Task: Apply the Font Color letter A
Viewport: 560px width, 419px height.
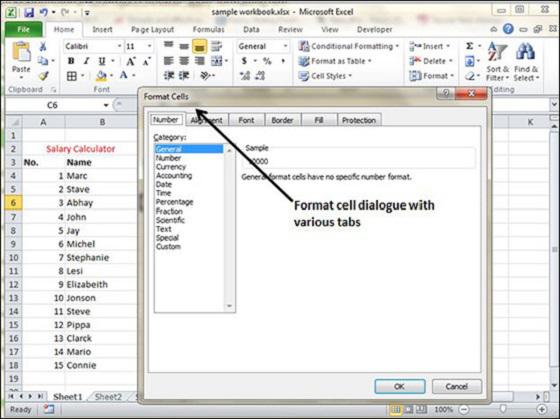Action: pos(124,75)
